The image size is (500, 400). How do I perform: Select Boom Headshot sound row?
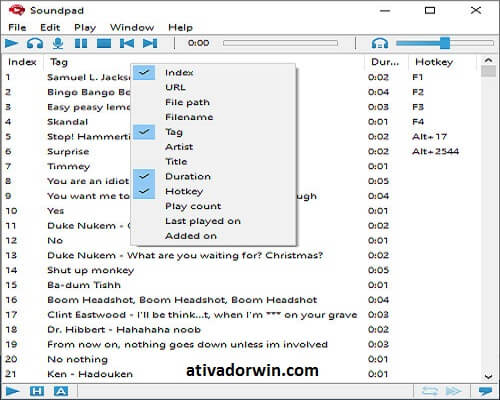pyautogui.click(x=241, y=300)
